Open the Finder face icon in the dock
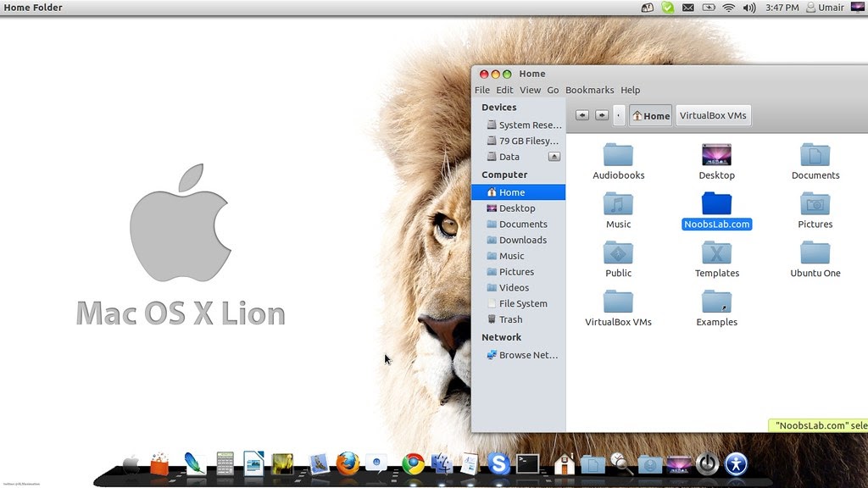The height and width of the screenshot is (488, 868). pos(442,463)
